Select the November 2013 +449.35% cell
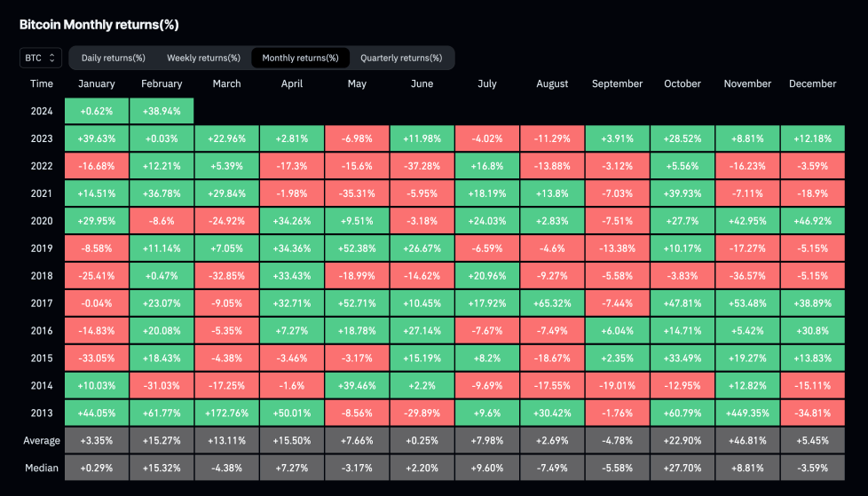 click(747, 413)
